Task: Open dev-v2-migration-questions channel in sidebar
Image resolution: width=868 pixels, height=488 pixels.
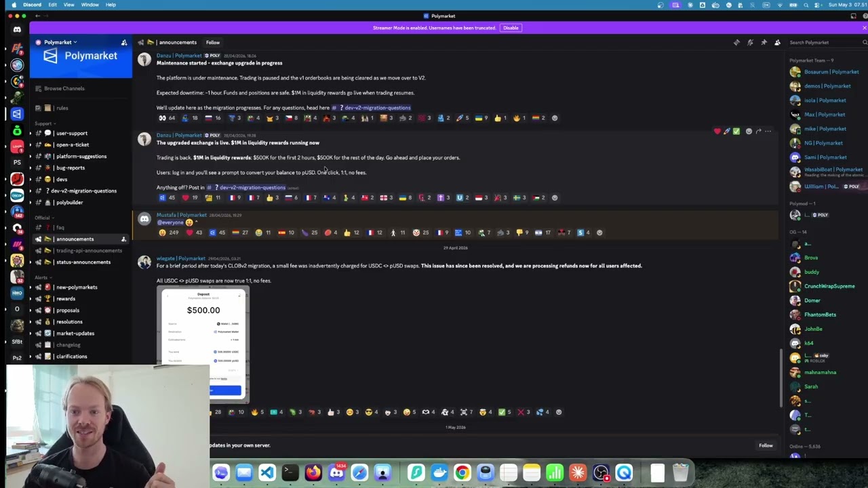Action: [83, 191]
